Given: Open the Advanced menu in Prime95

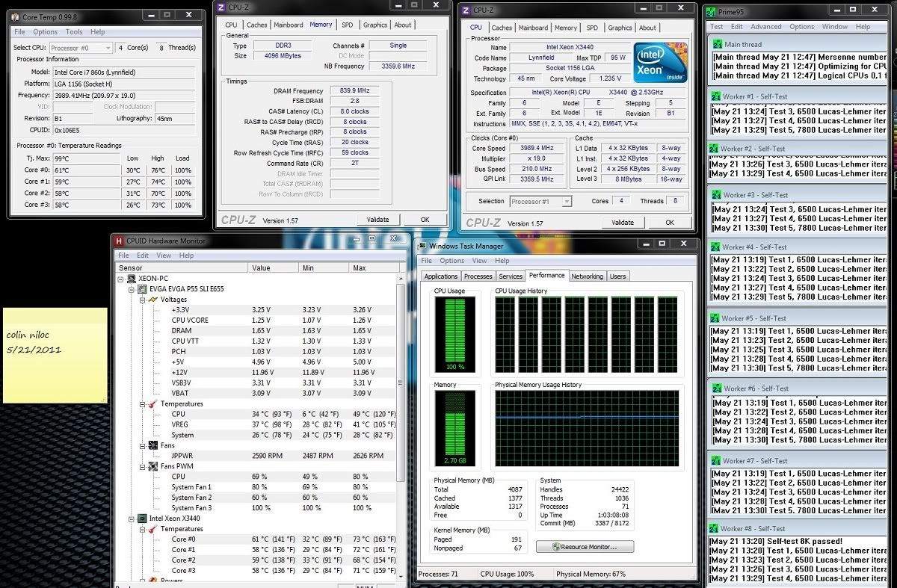Looking at the screenshot, I should point(766,26).
